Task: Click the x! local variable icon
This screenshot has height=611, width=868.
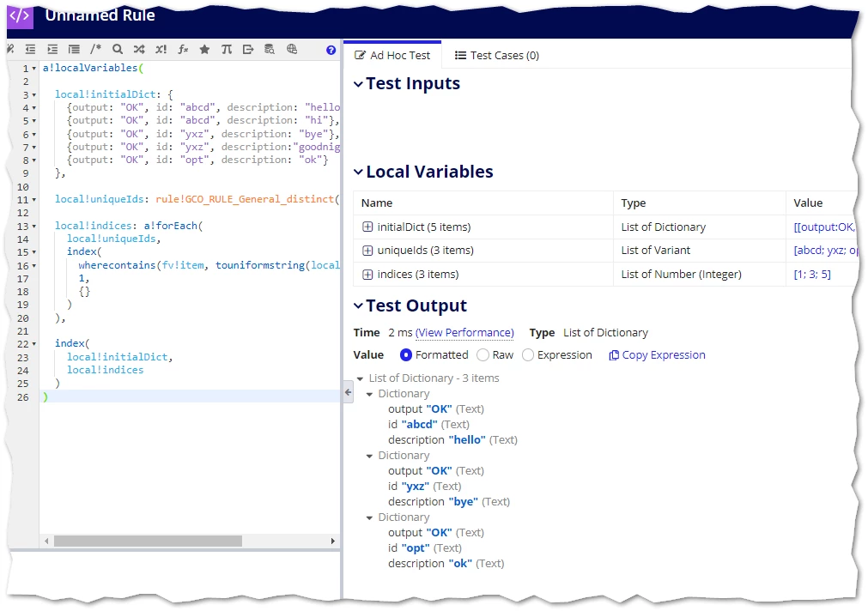Action: [x=161, y=49]
